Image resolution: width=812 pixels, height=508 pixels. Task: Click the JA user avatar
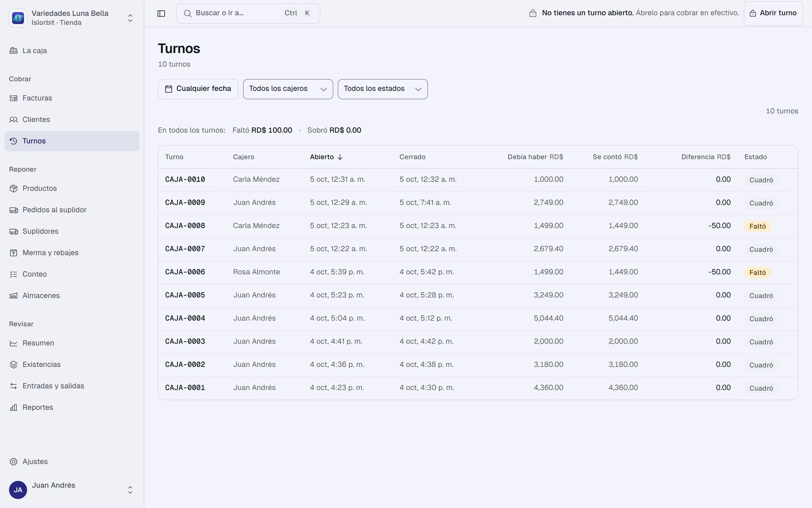coord(18,490)
